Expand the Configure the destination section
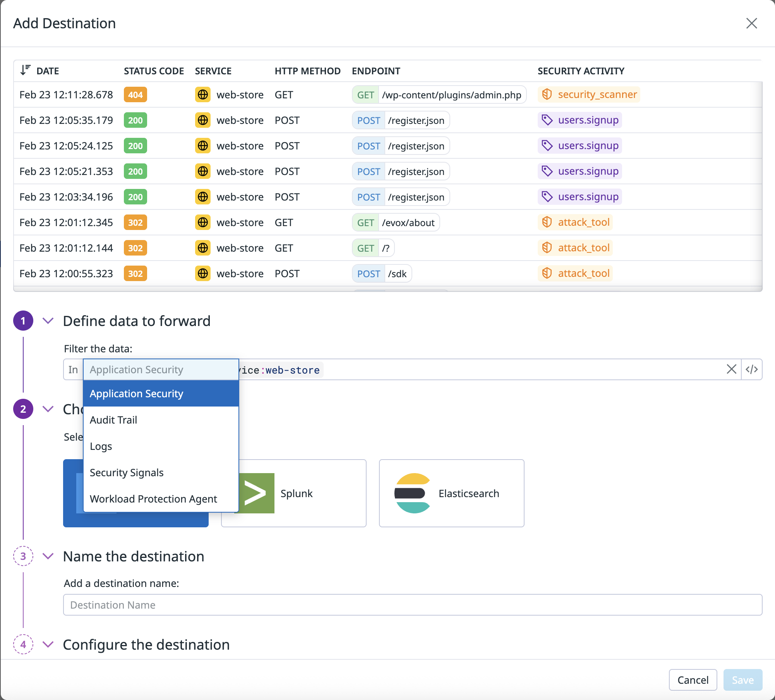The height and width of the screenshot is (700, 775). (x=48, y=644)
